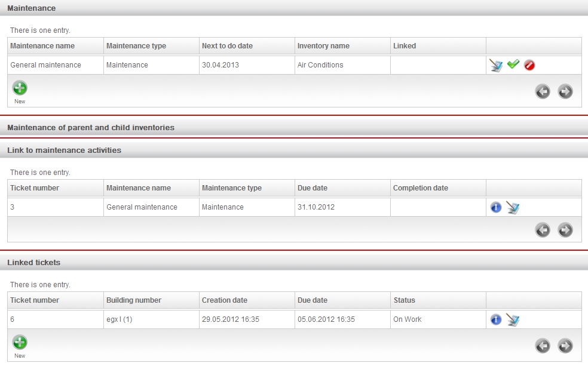
Task: Go to previous page in Linked tickets table
Action: [542, 346]
